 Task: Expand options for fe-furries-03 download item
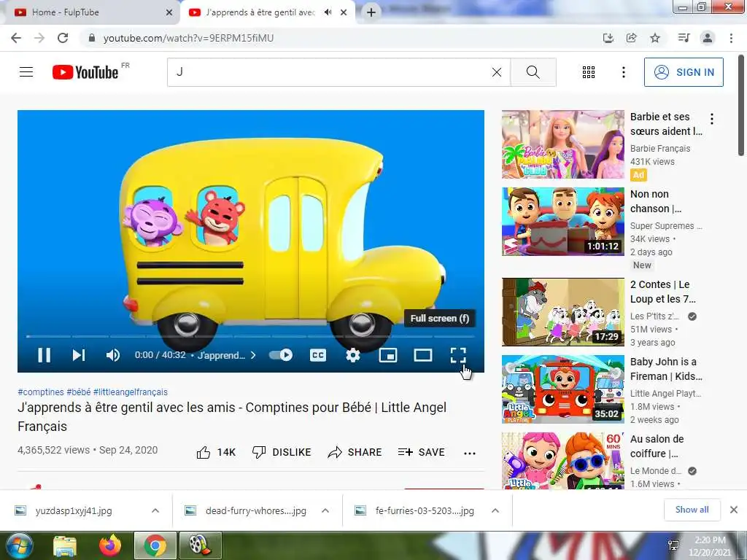click(495, 510)
